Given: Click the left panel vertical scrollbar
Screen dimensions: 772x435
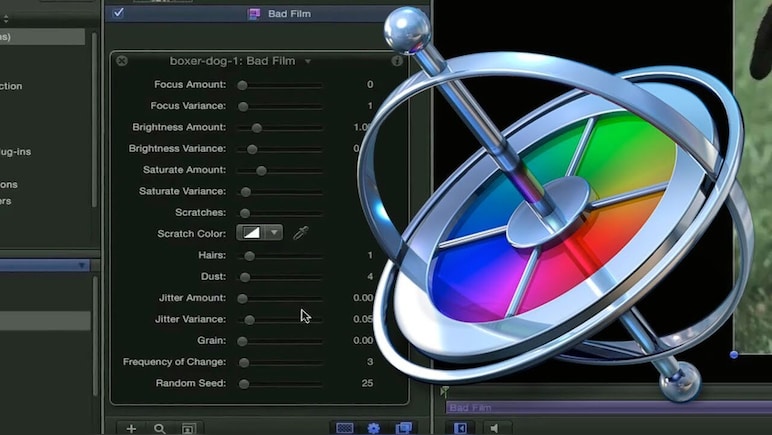Looking at the screenshot, I should 95,120.
